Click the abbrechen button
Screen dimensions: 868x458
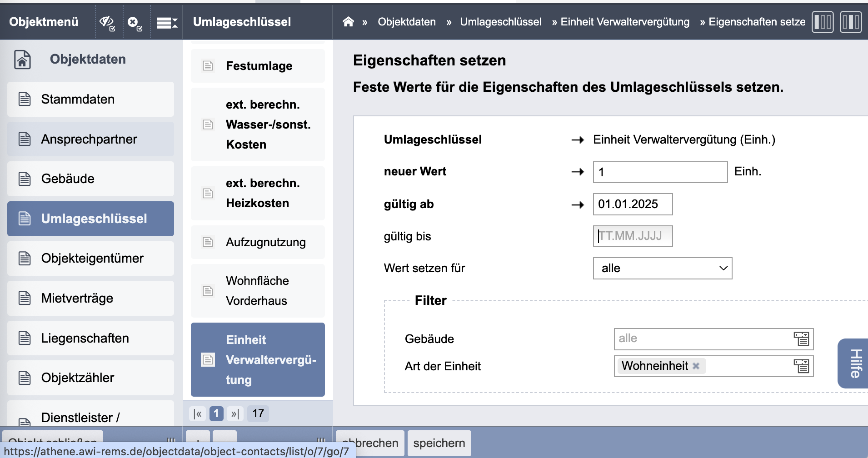[370, 443]
